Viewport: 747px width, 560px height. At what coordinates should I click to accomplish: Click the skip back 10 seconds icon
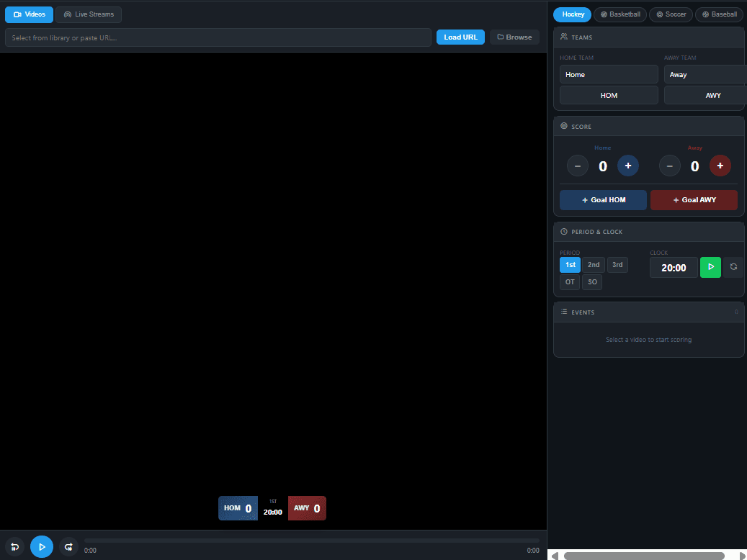pos(14,546)
